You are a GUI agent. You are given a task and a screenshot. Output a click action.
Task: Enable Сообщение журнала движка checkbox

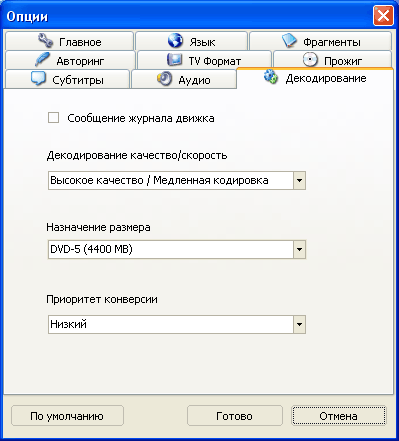click(53, 118)
